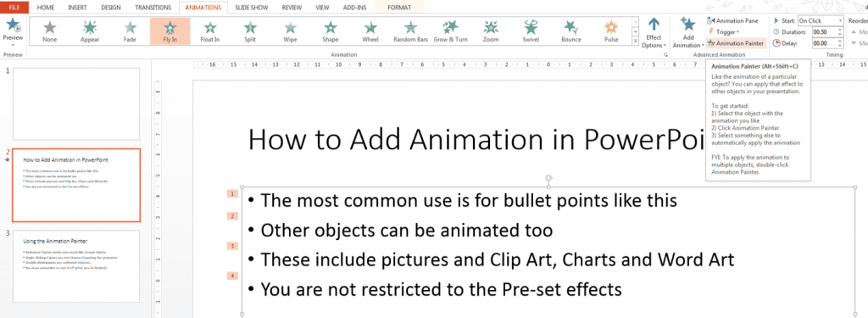Viewport: 868px width, 318px height.
Task: Choose the Swivel animation
Action: 531,31
